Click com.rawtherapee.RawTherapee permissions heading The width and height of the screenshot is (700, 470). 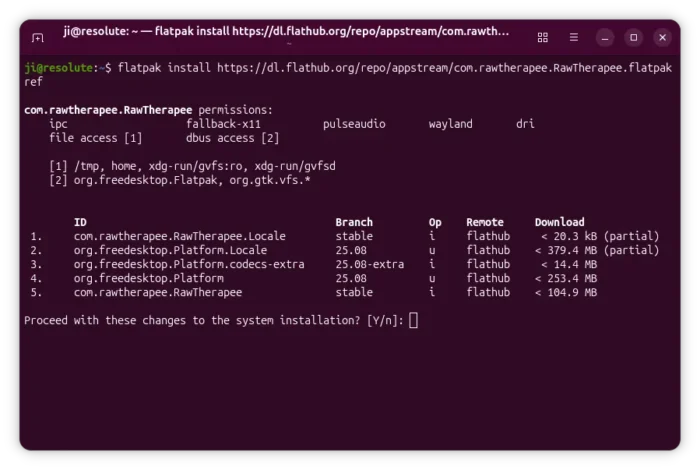pos(148,110)
